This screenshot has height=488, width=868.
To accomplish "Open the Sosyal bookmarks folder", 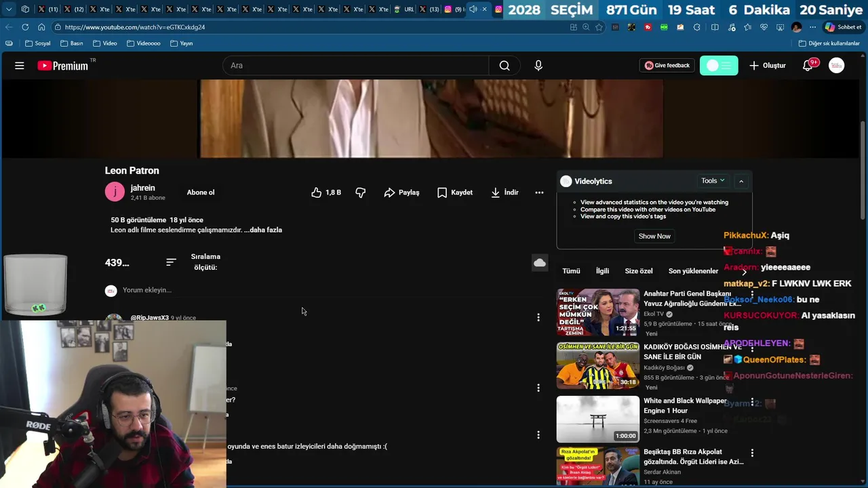I will (38, 43).
